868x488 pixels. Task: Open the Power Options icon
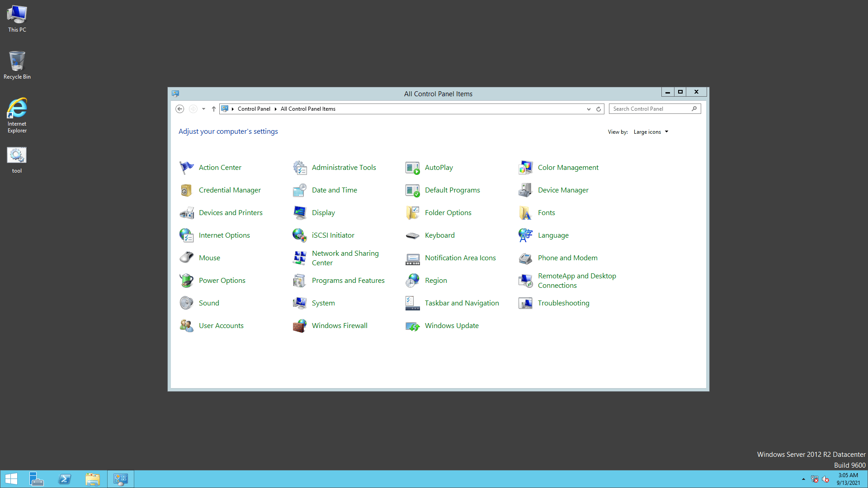click(186, 281)
